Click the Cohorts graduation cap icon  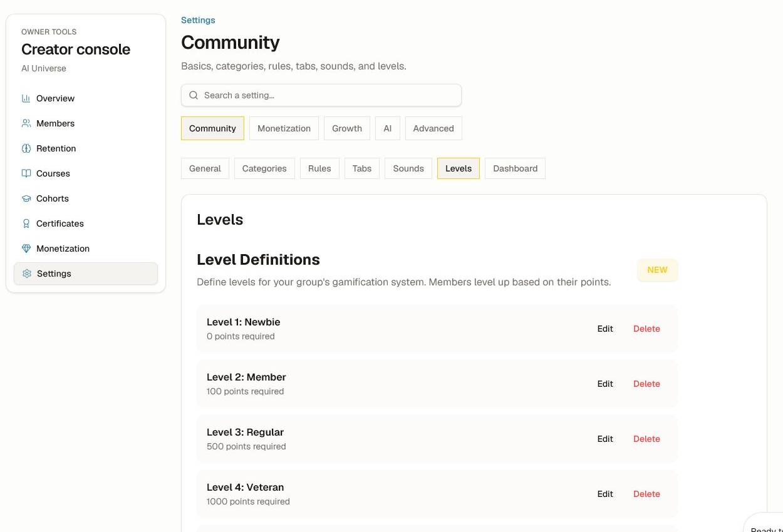pyautogui.click(x=26, y=198)
